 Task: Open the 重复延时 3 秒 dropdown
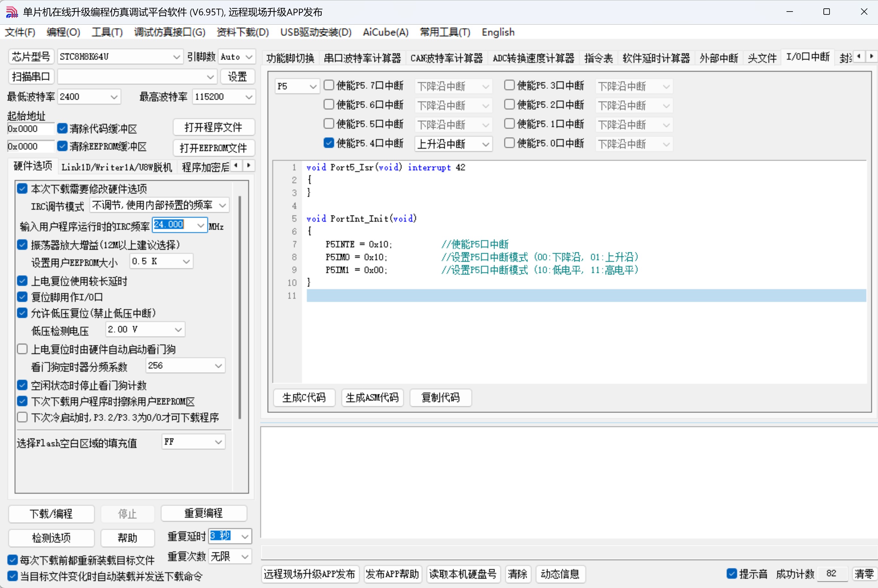click(230, 536)
